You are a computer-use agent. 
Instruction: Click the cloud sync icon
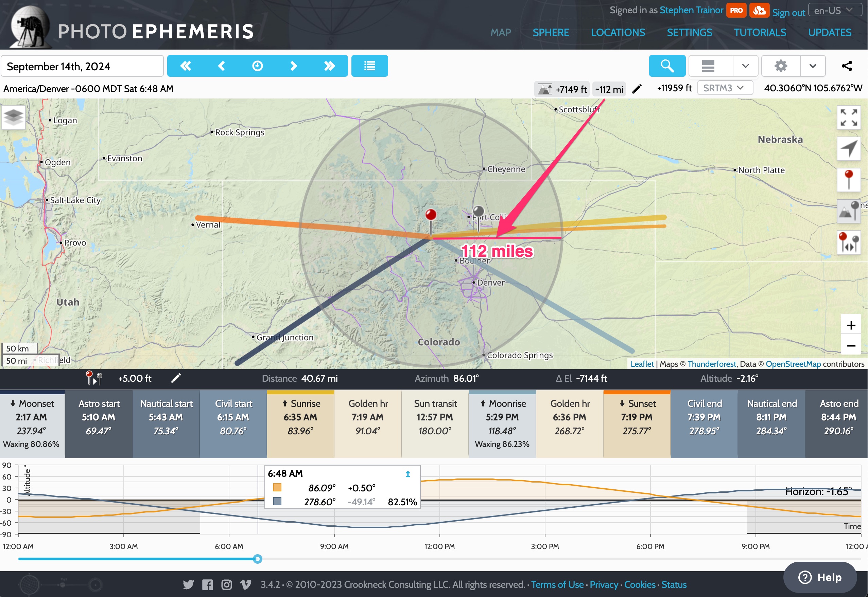759,10
